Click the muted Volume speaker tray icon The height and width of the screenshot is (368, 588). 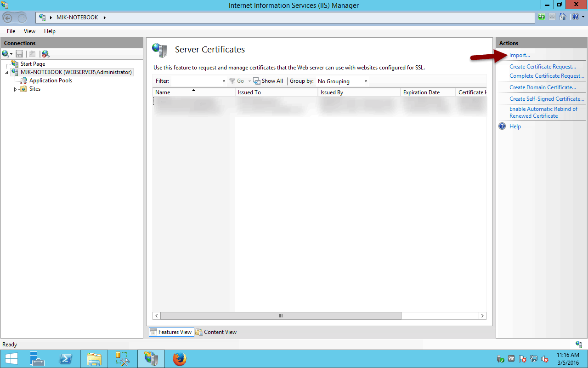[x=545, y=359]
